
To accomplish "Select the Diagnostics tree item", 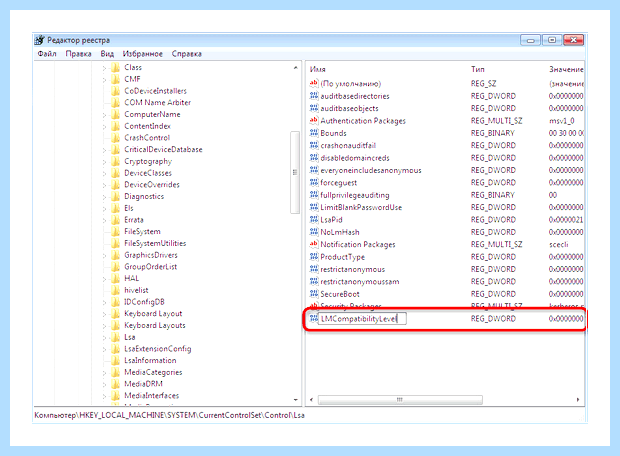I will 144,196.
